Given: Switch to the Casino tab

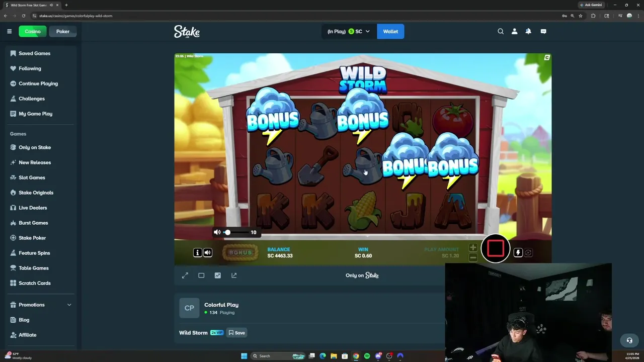Looking at the screenshot, I should [x=32, y=31].
